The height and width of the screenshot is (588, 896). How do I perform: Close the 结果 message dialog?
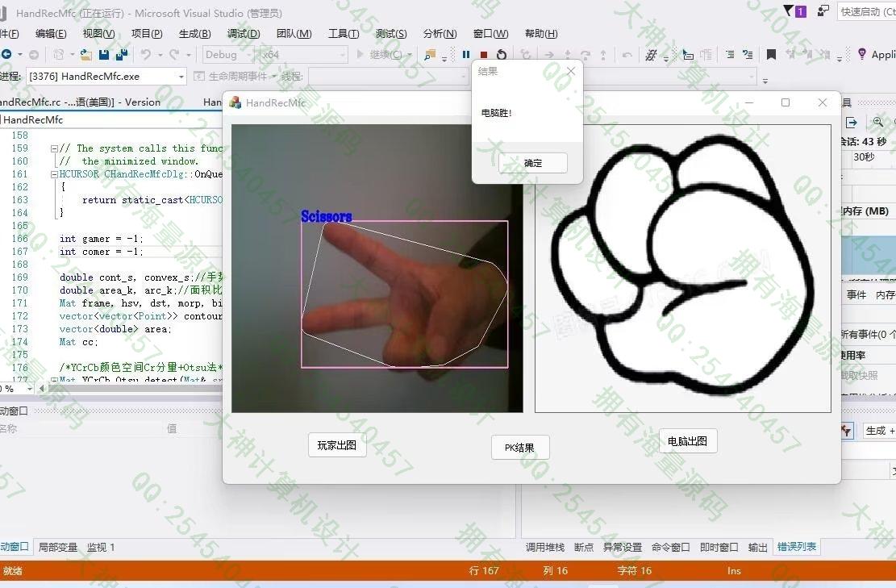pyautogui.click(x=571, y=71)
